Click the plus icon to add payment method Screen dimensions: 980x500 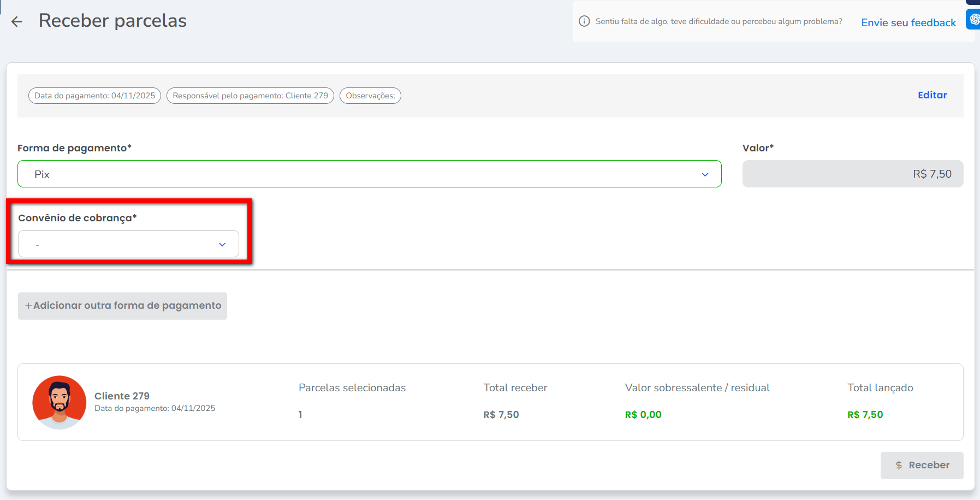28,306
